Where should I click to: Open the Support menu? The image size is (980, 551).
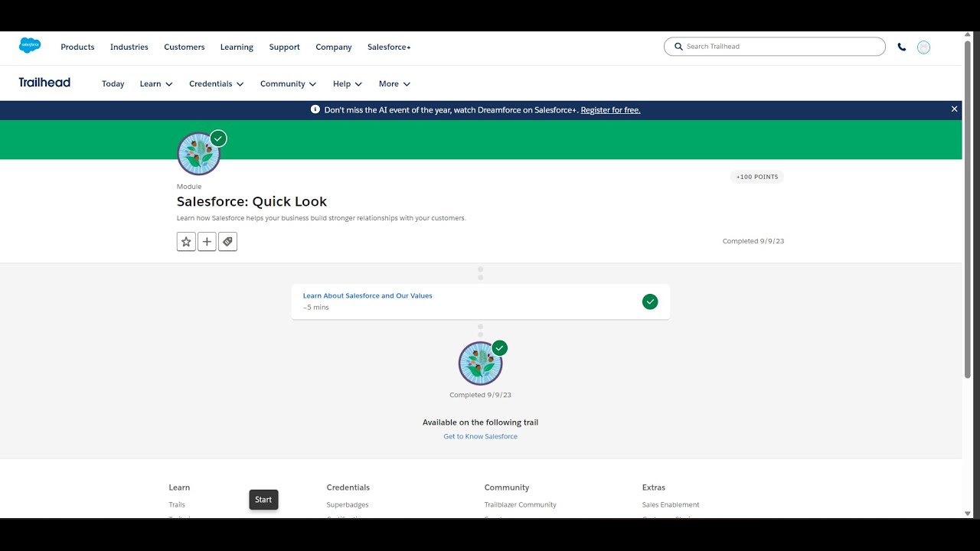(284, 47)
